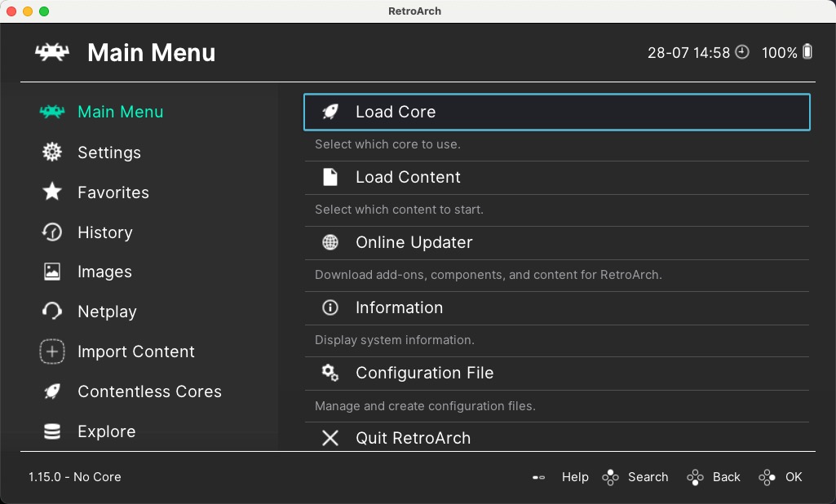Click the Configuration File gears icon
836x504 pixels.
click(330, 373)
